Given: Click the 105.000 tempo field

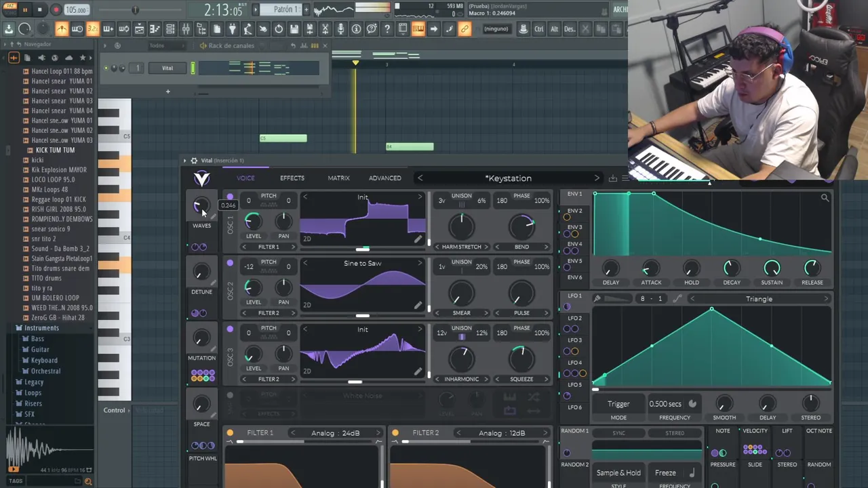Looking at the screenshot, I should 76,10.
